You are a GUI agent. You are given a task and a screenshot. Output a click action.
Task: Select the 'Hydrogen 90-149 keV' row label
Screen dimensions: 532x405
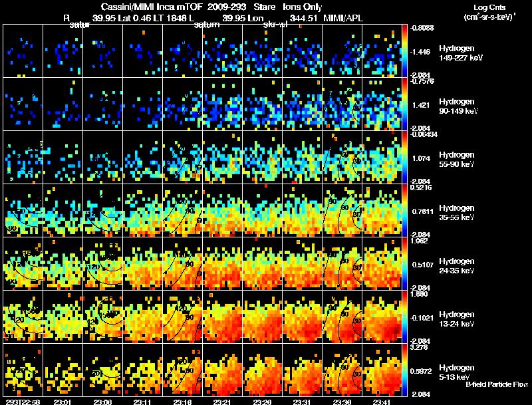pyautogui.click(x=459, y=106)
